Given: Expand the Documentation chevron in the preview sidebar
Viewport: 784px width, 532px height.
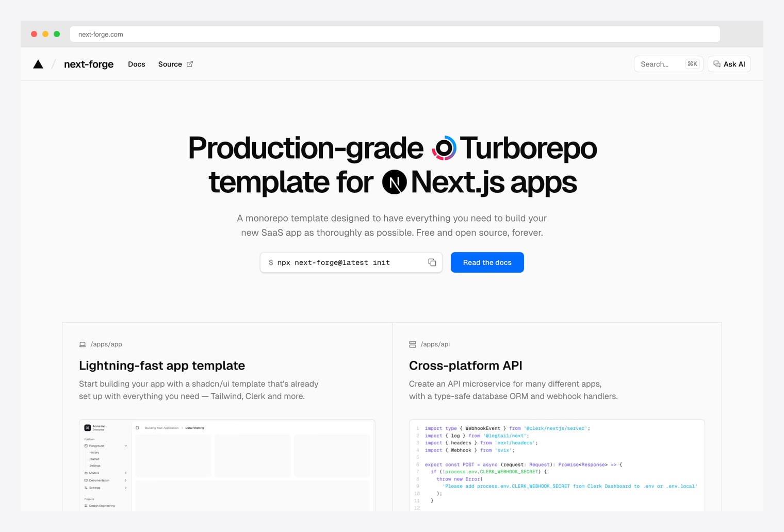Looking at the screenshot, I should (x=126, y=480).
